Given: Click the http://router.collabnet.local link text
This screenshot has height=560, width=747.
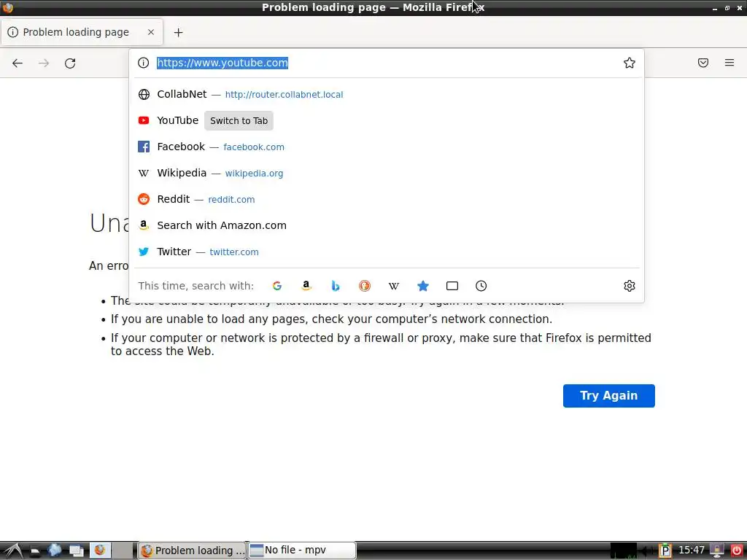Looking at the screenshot, I should (284, 94).
